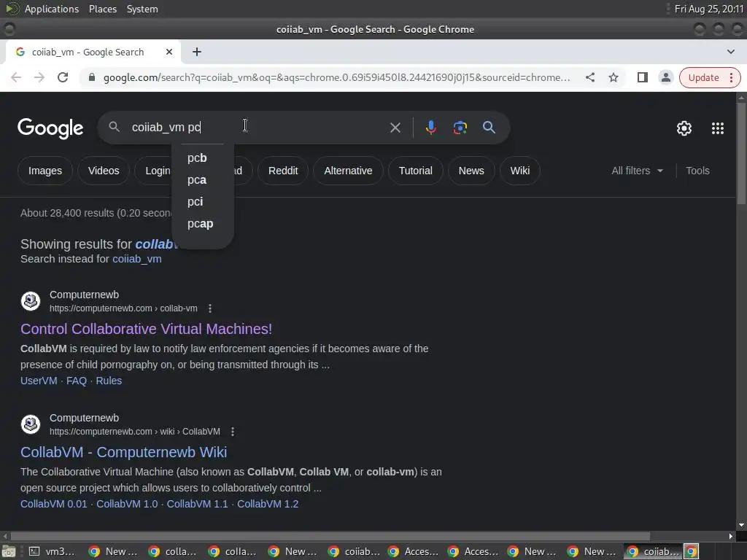Search instead for coiiab_vm link
The height and width of the screenshot is (560, 747).
point(136,259)
